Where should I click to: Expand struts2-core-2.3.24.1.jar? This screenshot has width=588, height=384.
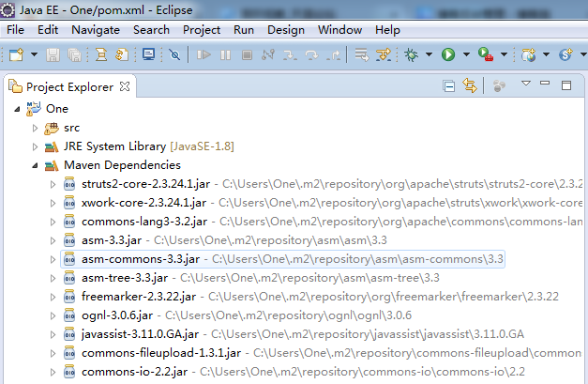click(x=53, y=184)
